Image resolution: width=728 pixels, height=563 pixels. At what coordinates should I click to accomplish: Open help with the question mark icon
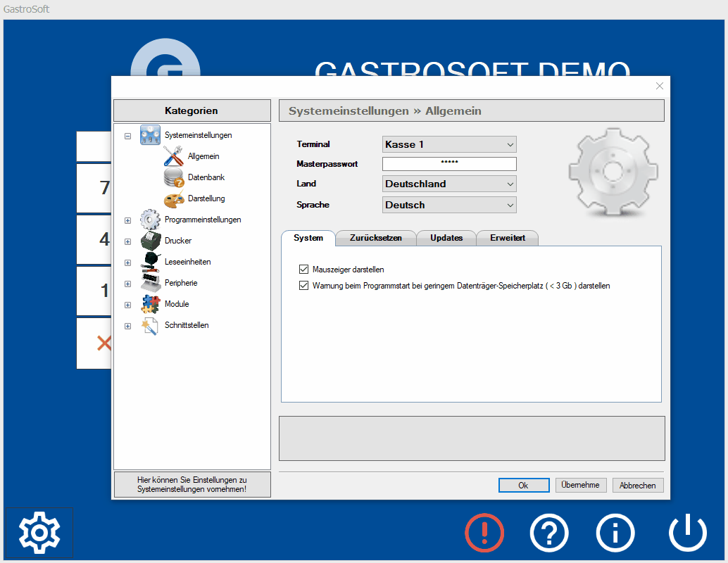pos(549,533)
